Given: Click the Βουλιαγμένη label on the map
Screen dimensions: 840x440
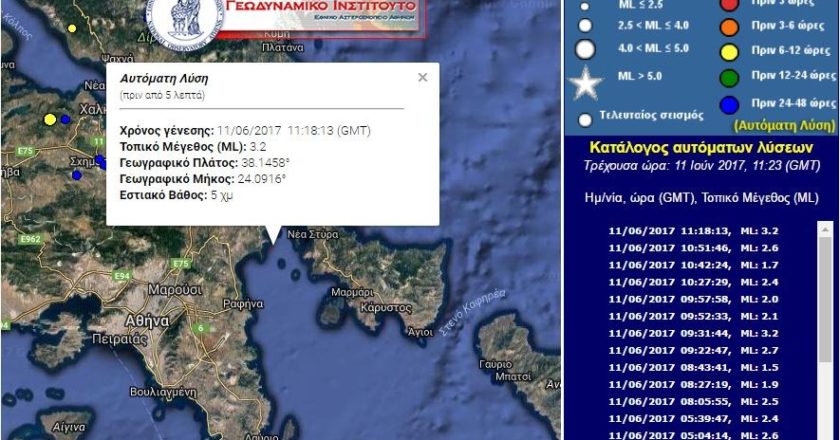Looking at the screenshot, I should click(x=163, y=393).
